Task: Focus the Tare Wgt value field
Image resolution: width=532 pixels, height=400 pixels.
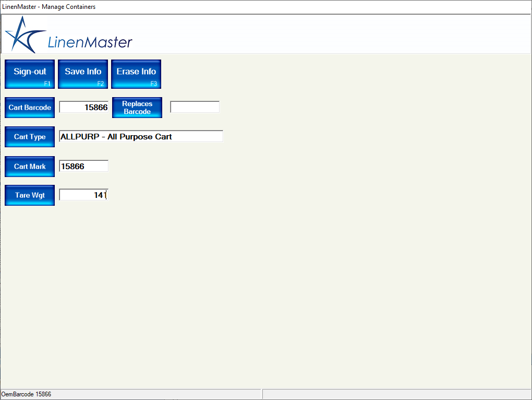Action: pyautogui.click(x=84, y=195)
